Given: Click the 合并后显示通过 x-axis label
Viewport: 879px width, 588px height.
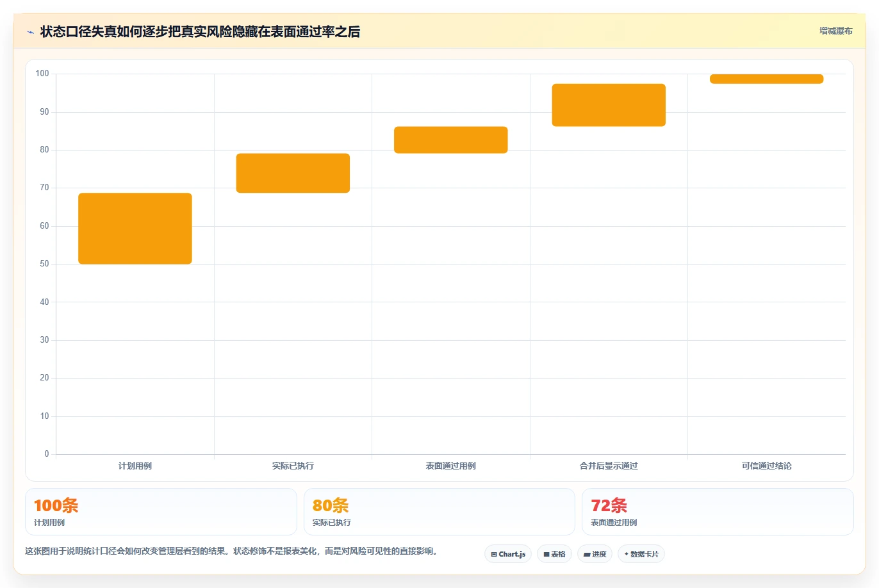Looking at the screenshot, I should [x=609, y=466].
